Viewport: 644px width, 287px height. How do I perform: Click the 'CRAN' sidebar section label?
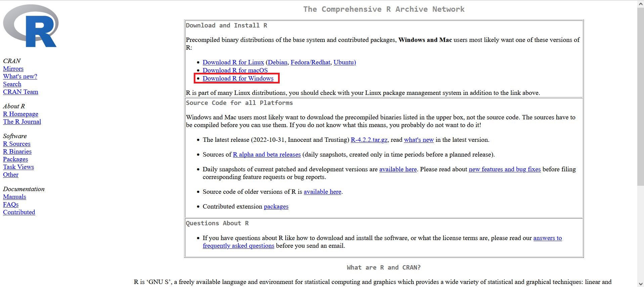12,61
